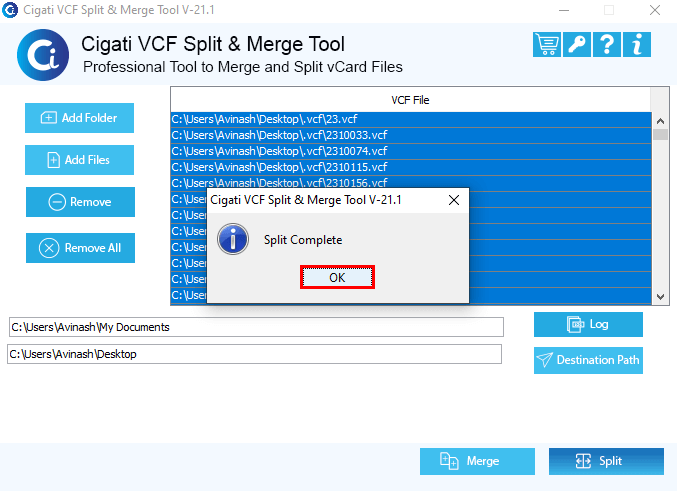The height and width of the screenshot is (491, 677).
Task: Minimize the Cigati main window
Action: (564, 10)
